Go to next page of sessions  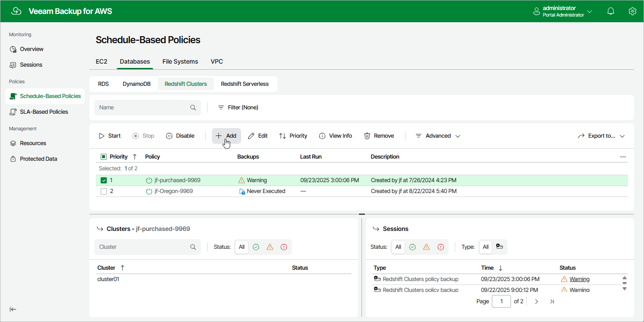(x=537, y=302)
